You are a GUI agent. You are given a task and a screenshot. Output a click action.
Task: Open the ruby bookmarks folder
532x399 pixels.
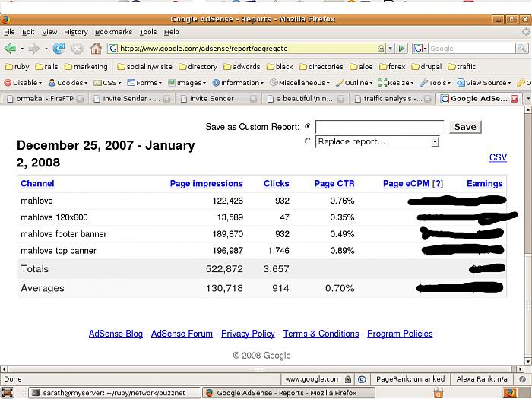click(x=17, y=67)
